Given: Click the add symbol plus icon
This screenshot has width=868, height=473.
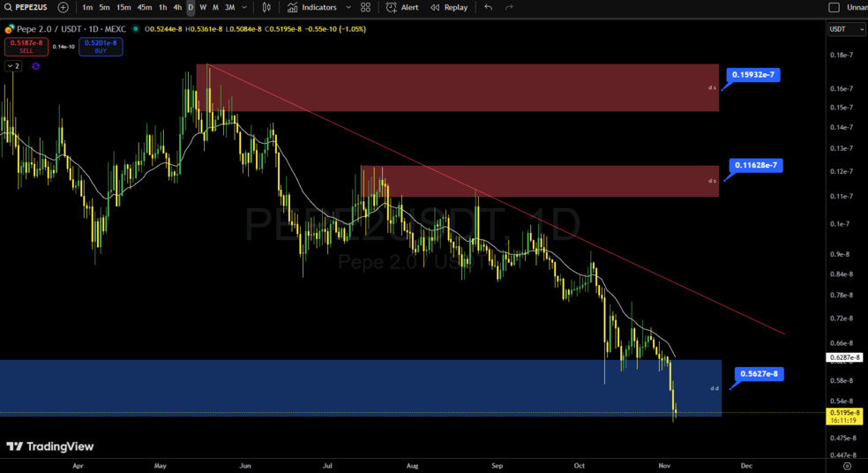Looking at the screenshot, I should 64,7.
